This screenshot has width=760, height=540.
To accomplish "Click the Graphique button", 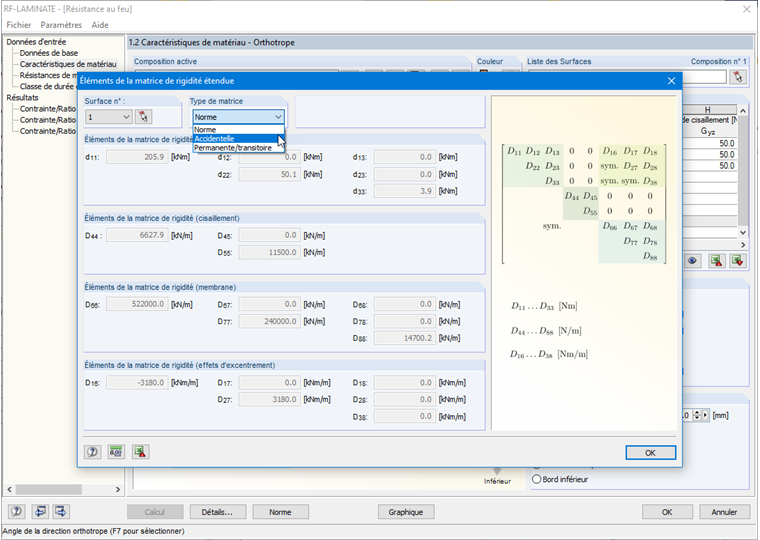I will [406, 512].
